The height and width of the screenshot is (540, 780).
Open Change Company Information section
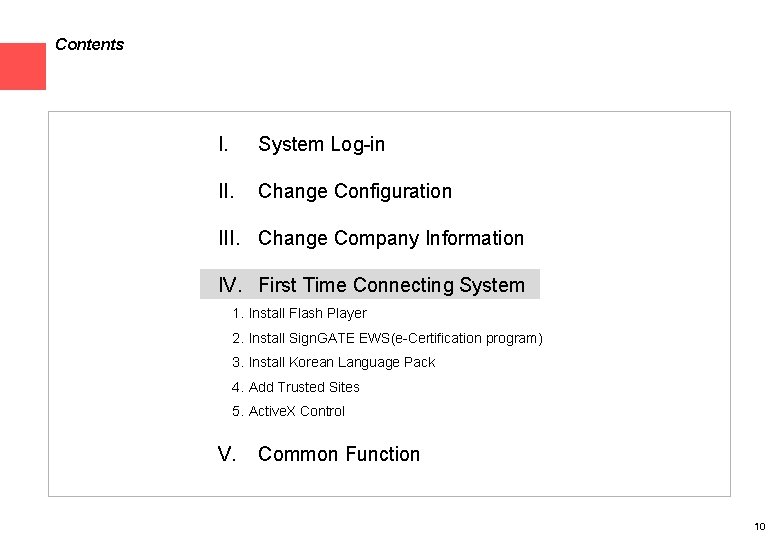[x=390, y=238]
